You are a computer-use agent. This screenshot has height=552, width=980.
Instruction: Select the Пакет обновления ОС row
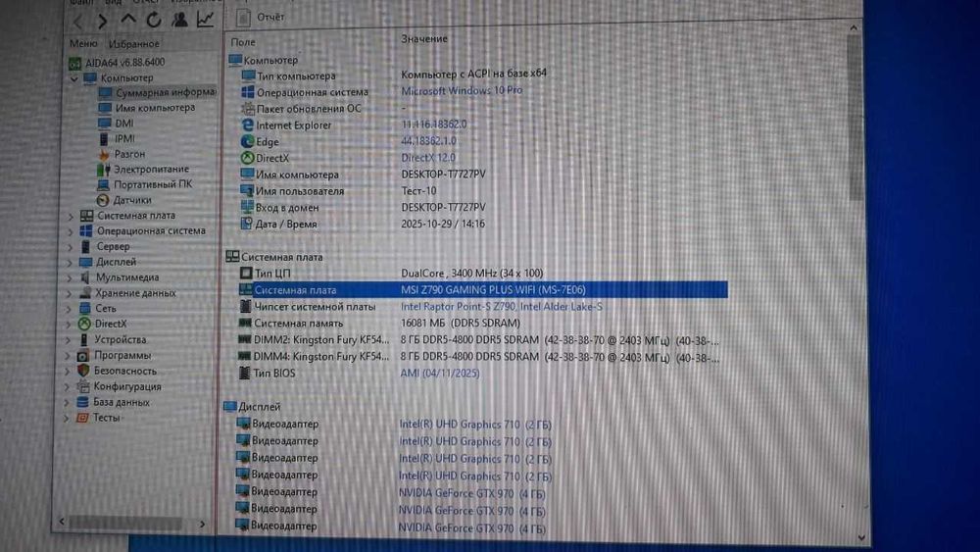click(x=323, y=108)
